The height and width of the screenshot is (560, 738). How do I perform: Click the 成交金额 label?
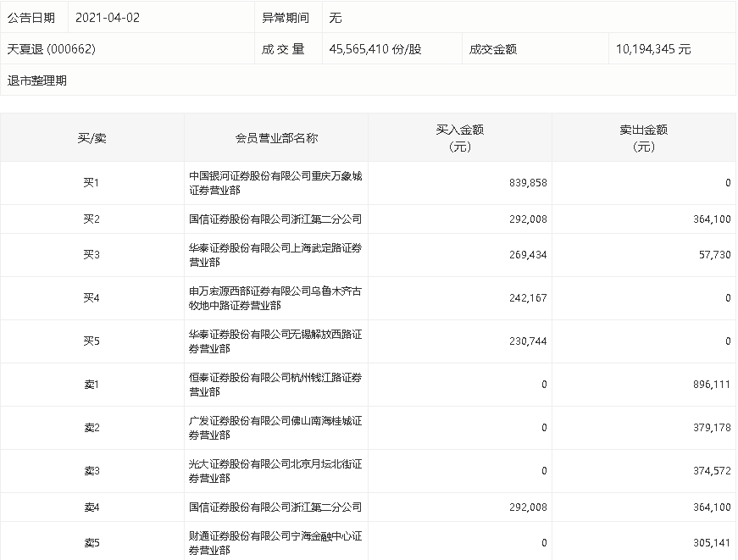pos(493,49)
